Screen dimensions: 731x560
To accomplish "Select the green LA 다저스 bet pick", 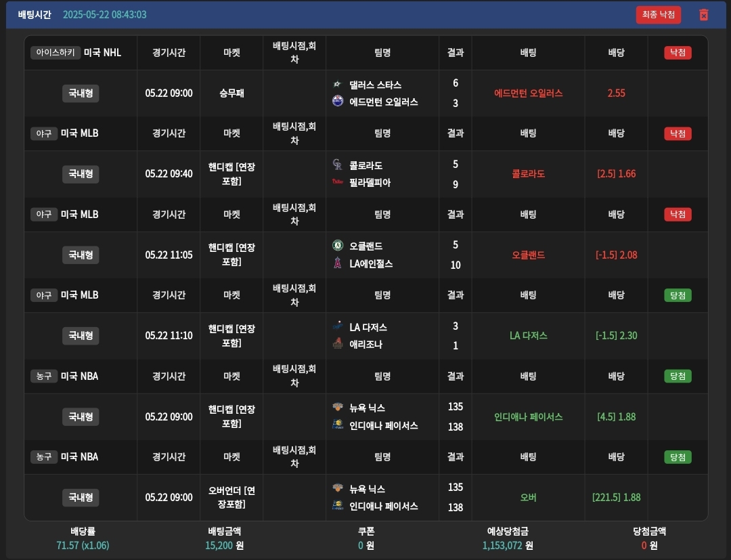I will (528, 336).
